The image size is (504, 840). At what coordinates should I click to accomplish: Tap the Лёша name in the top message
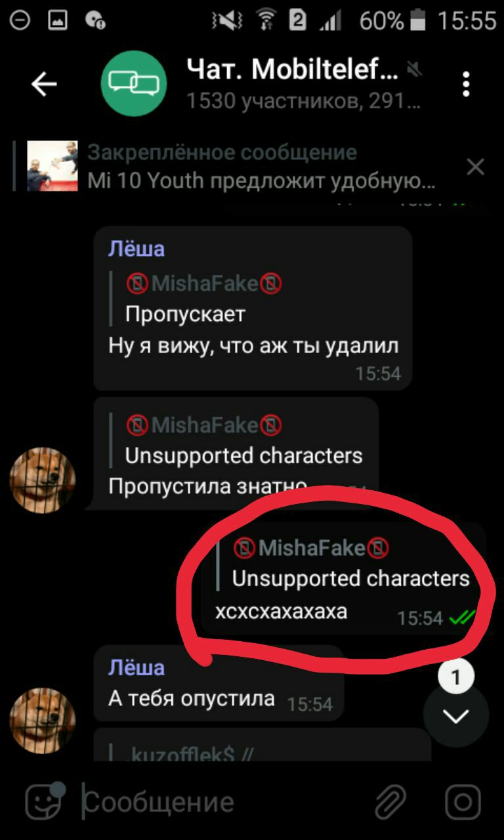136,249
